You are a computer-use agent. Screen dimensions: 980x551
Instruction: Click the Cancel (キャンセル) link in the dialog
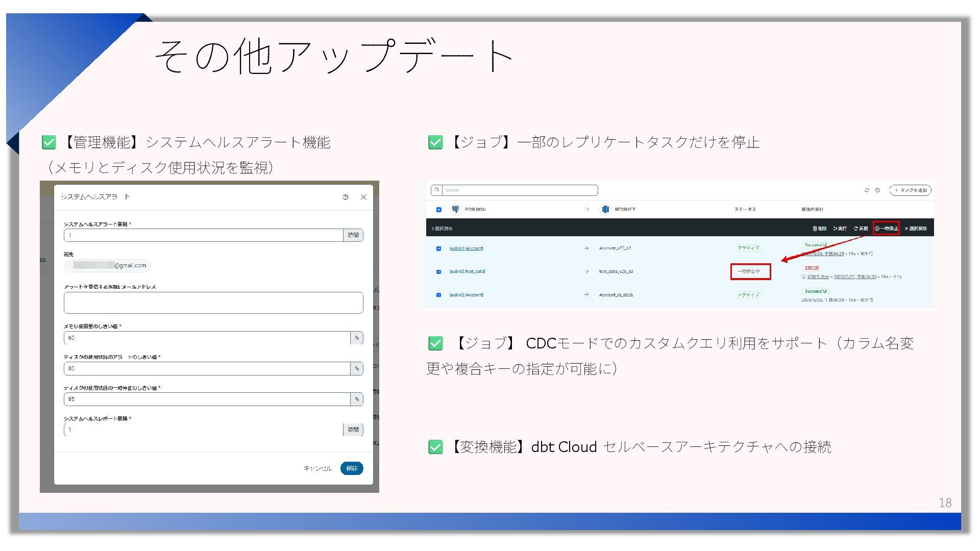tap(317, 468)
